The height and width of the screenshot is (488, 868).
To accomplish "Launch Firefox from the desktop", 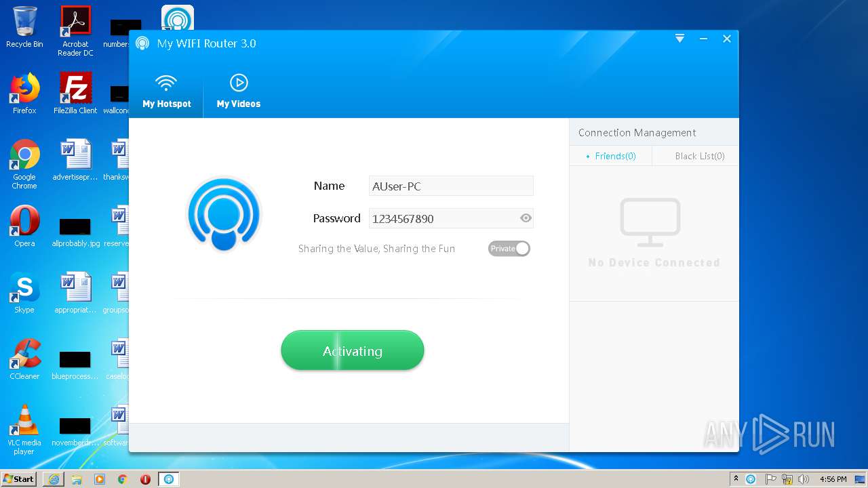I will pos(24,94).
